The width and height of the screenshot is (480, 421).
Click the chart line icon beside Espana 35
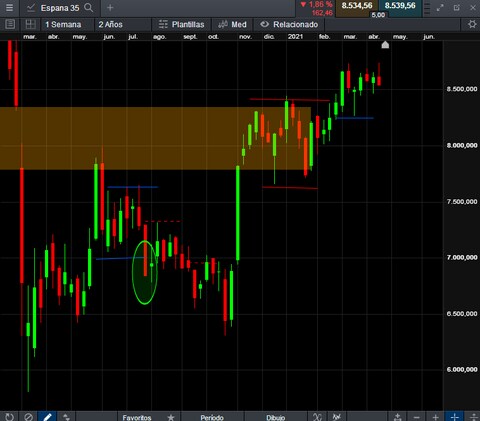pyautogui.click(x=31, y=8)
